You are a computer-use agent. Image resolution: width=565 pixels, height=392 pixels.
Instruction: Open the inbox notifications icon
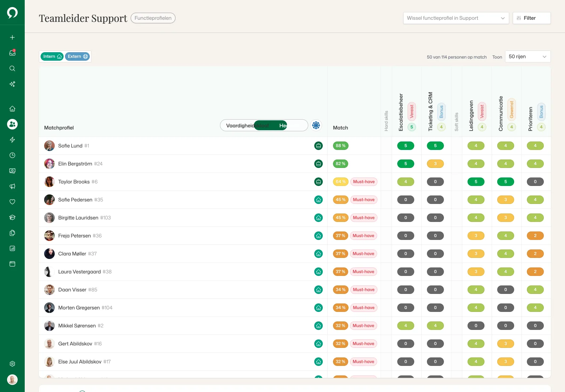pyautogui.click(x=12, y=53)
